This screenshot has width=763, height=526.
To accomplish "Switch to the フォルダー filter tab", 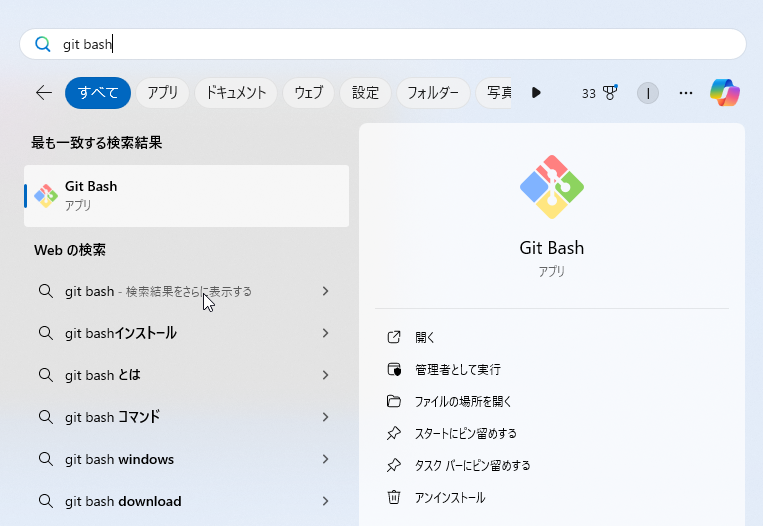I will 433,92.
